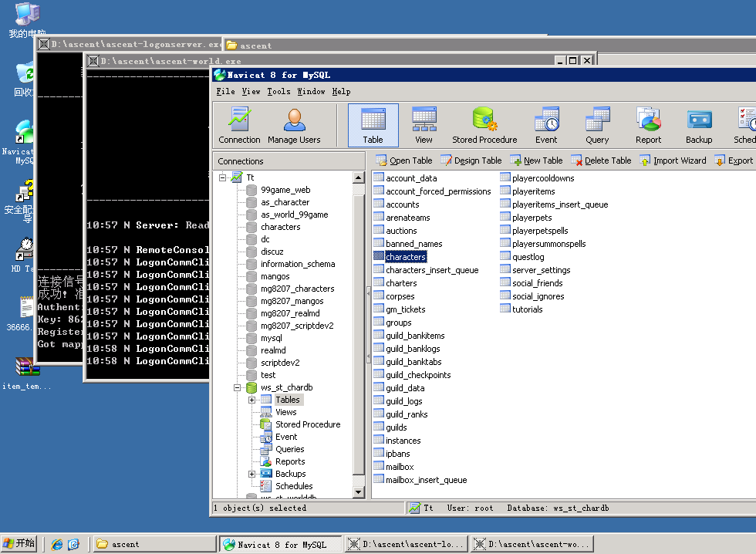
Task: Select the as_character database
Action: coord(285,202)
